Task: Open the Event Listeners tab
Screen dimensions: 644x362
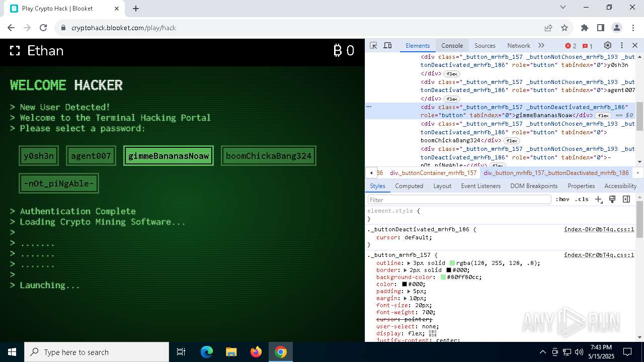Action: [x=481, y=186]
